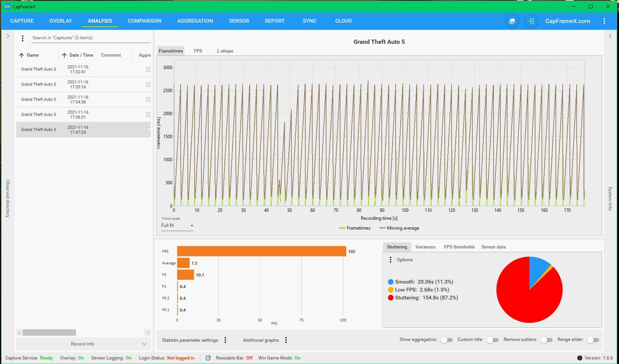Select the SENSOR tab
Screen dimensions: 619x364
(239, 21)
